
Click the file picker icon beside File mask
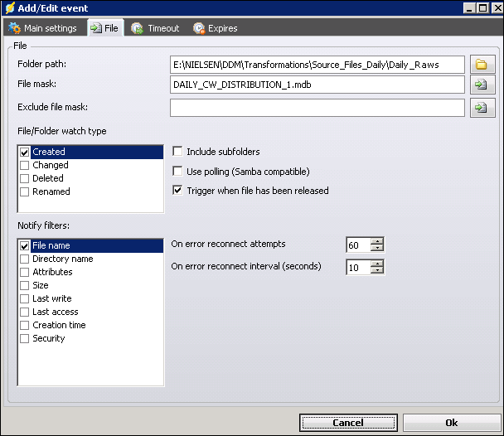(480, 85)
